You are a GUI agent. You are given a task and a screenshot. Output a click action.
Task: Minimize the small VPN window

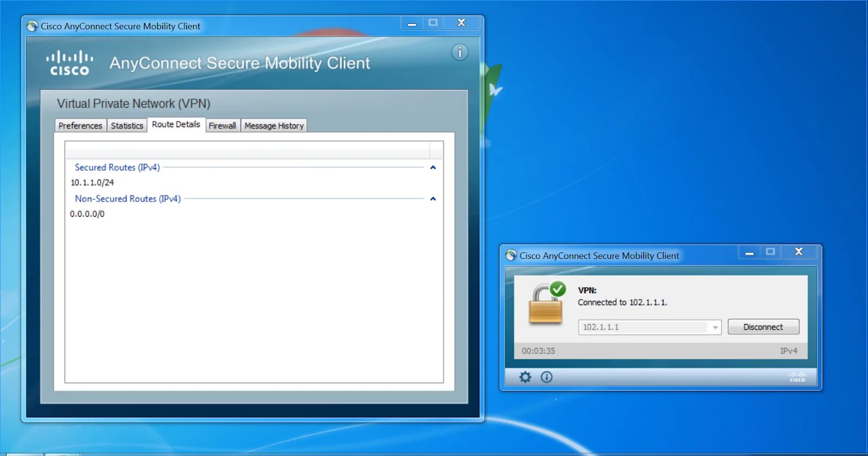pyautogui.click(x=749, y=252)
